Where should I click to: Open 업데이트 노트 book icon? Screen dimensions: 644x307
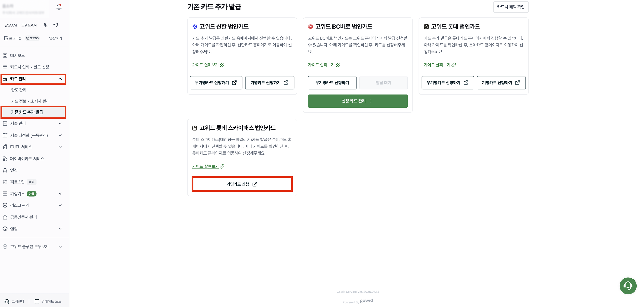coord(37,301)
